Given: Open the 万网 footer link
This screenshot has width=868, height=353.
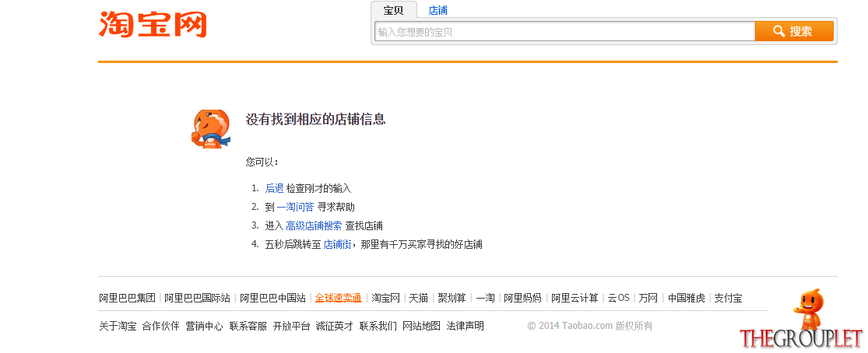Looking at the screenshot, I should 648,299.
